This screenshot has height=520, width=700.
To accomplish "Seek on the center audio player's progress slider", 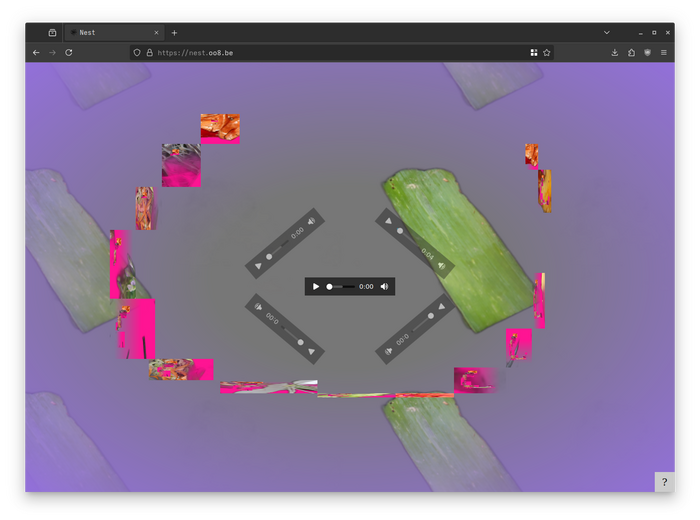I will tap(340, 287).
